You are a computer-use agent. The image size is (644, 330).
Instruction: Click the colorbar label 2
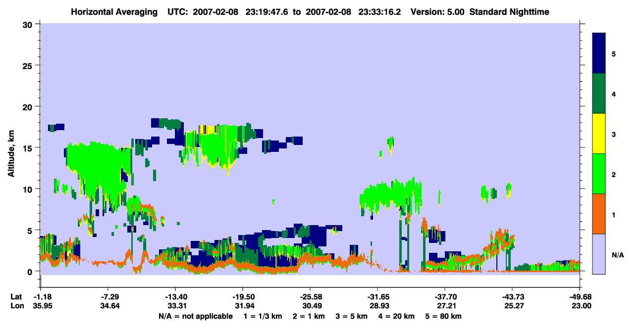pos(614,175)
